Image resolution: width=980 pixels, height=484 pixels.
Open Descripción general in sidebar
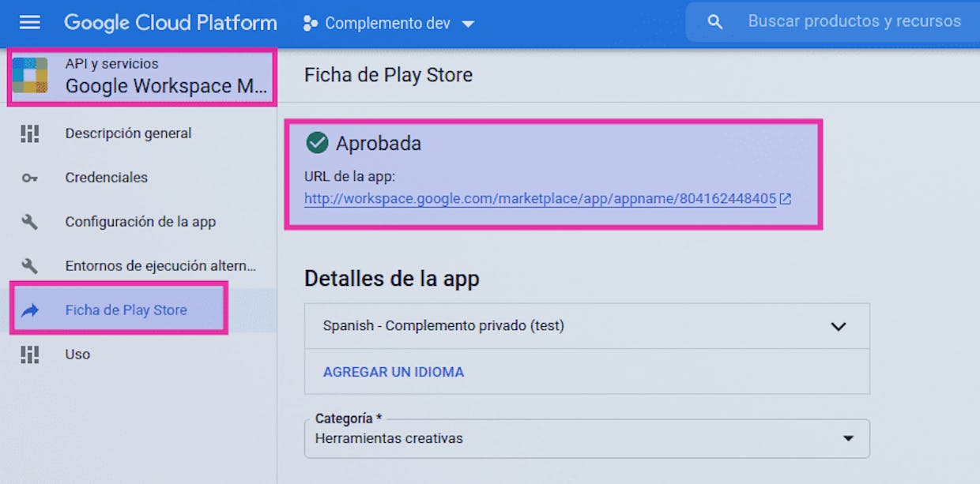(128, 133)
